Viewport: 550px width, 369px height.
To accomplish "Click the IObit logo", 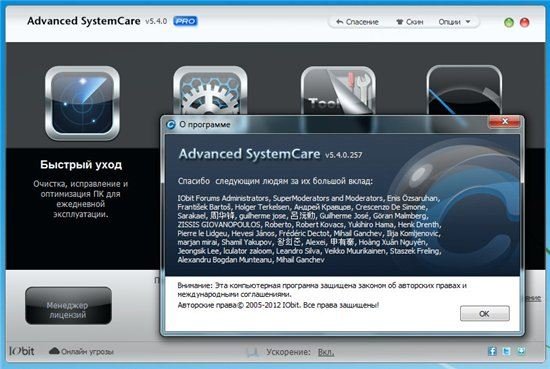I will pos(22,351).
